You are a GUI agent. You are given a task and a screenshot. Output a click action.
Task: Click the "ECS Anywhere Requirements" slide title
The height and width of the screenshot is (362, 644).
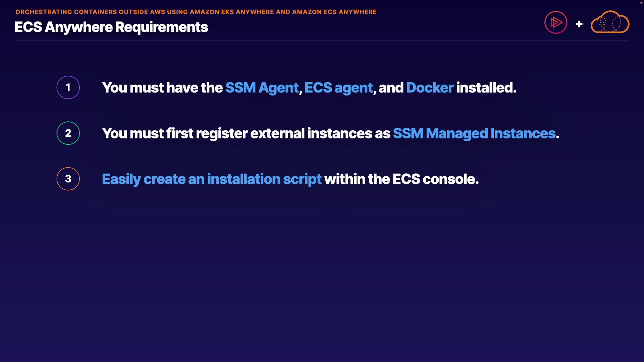click(111, 27)
